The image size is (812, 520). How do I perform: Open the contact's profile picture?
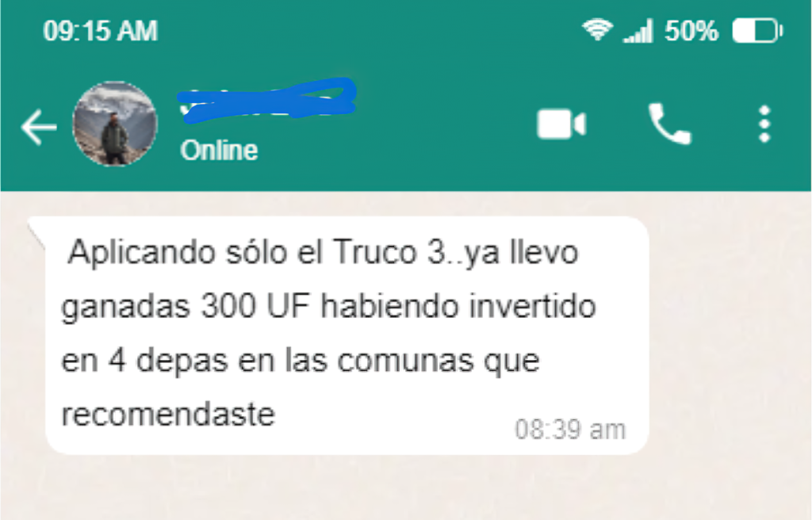[x=115, y=124]
